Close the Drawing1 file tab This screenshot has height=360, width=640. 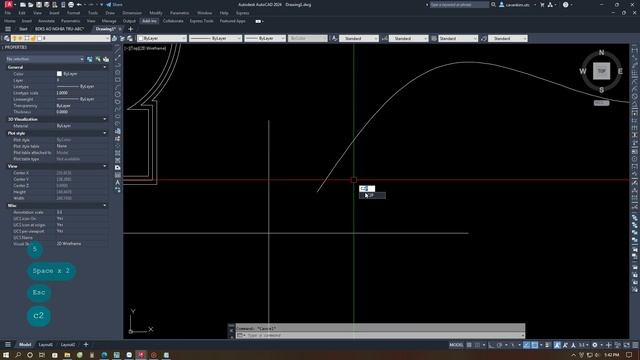point(120,29)
